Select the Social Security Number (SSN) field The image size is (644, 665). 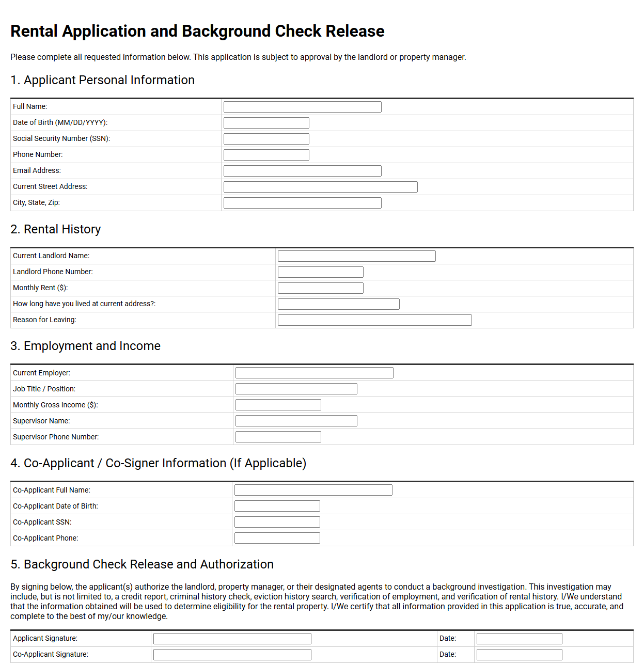(266, 139)
